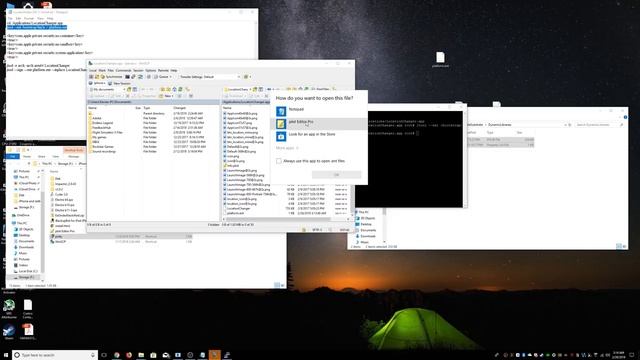Confirm with the OK button
640x360 pixels.
336,175
